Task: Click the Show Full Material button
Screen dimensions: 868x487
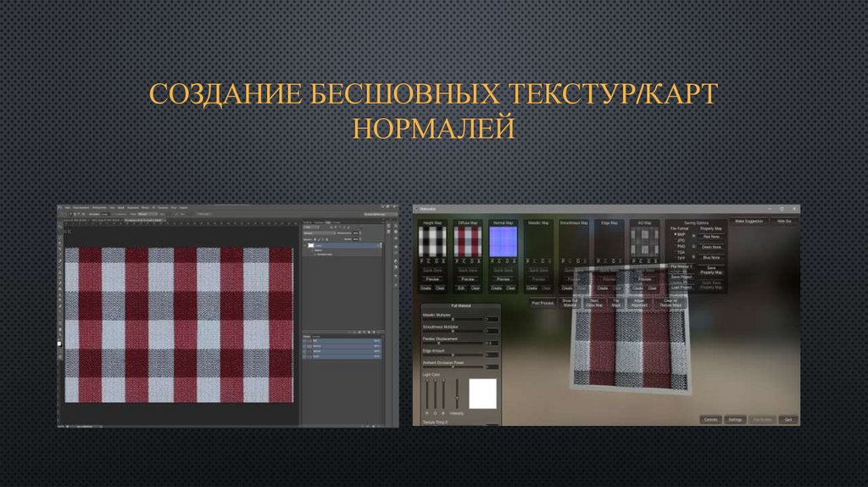Action: pos(570,303)
